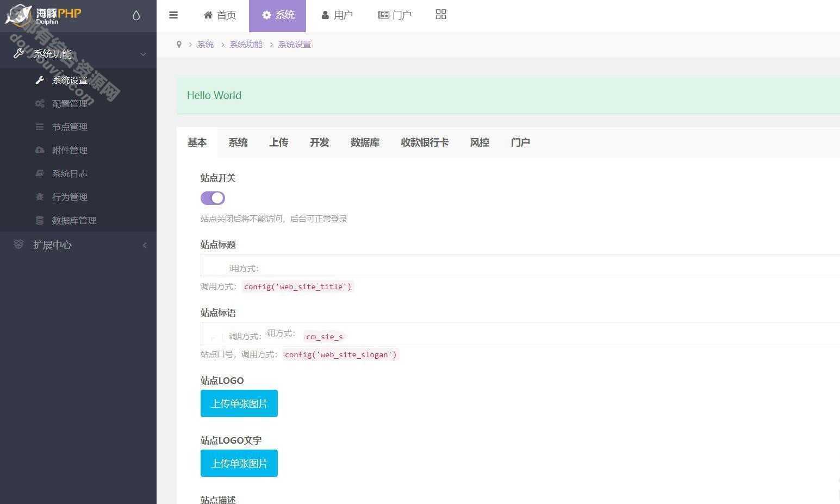Click the DolphinPHP logo
The width and height of the screenshot is (840, 504).
click(43, 15)
